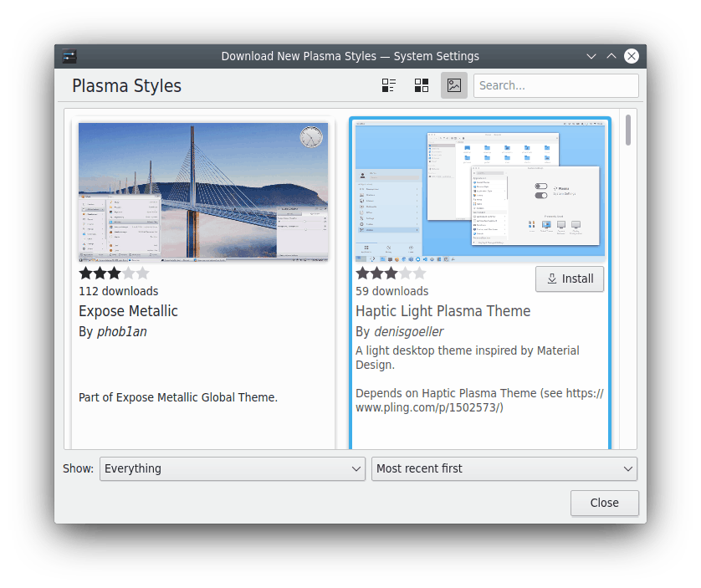Click the System Settings icon in the title bar
This screenshot has height=588, width=701.
point(69,56)
